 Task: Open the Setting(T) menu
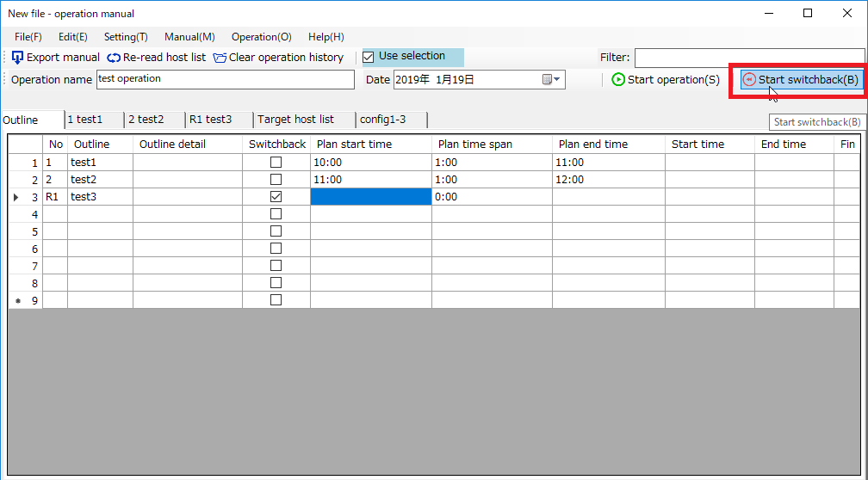pos(126,37)
